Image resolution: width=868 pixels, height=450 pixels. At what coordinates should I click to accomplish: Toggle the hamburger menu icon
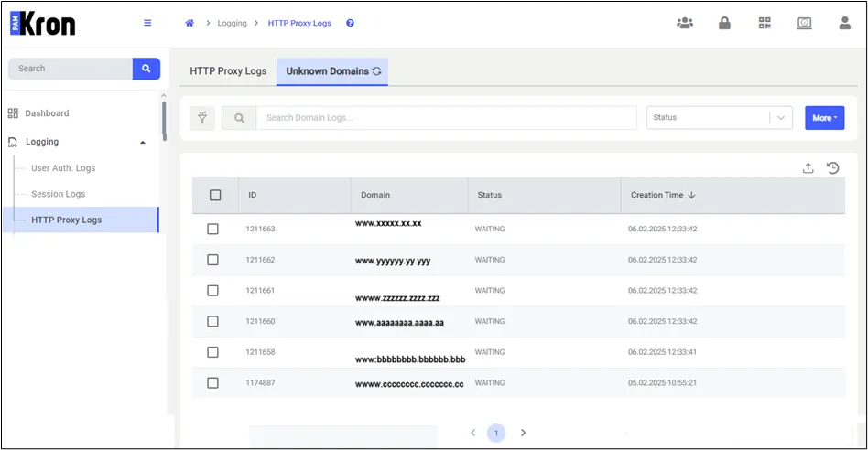(x=147, y=23)
